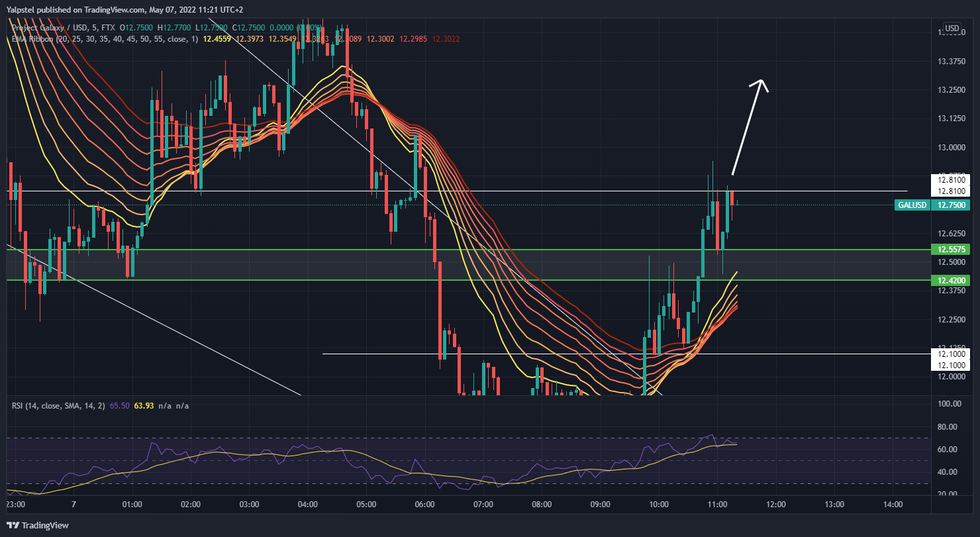This screenshot has height=537, width=980.
Task: Click the 23:00 time axis label
Action: point(15,505)
